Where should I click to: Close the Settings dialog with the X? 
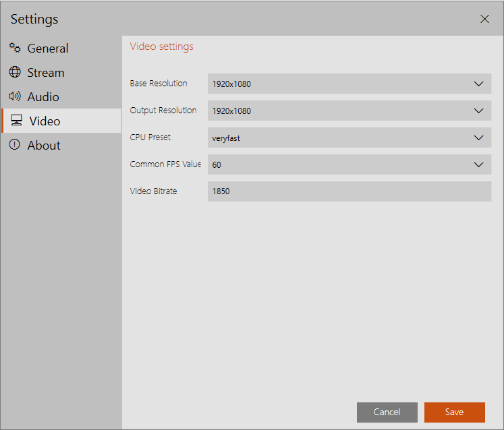click(x=484, y=19)
